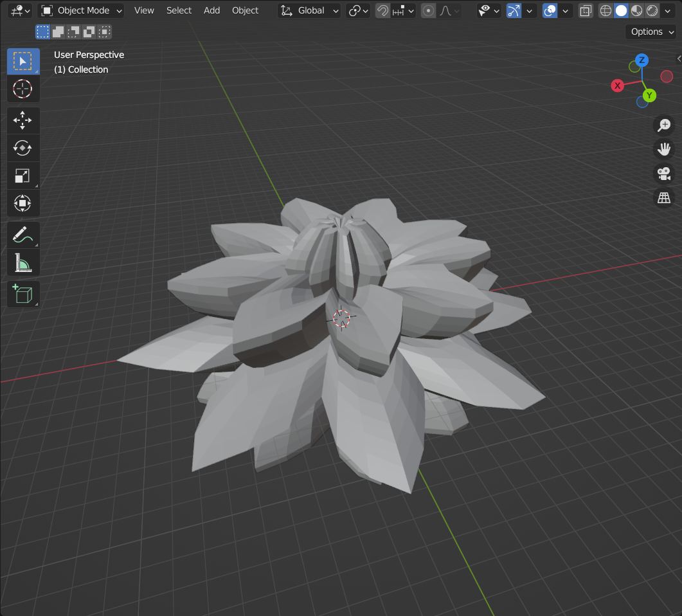Choose the Measure tool
The height and width of the screenshot is (616, 682).
(23, 263)
